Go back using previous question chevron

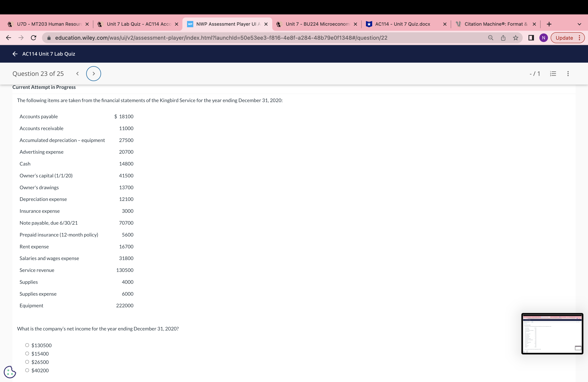tap(77, 73)
